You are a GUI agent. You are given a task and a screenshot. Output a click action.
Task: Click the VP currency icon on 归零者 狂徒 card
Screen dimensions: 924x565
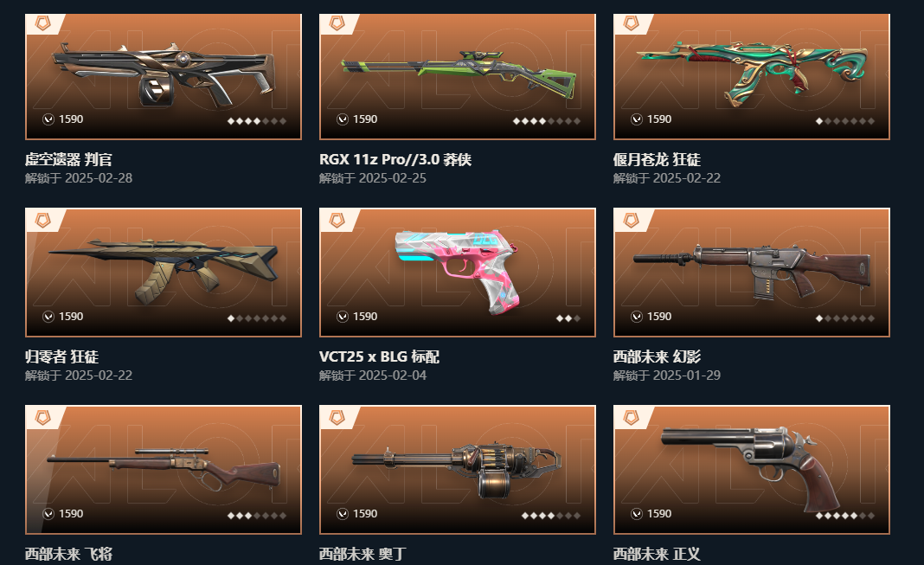pos(48,317)
